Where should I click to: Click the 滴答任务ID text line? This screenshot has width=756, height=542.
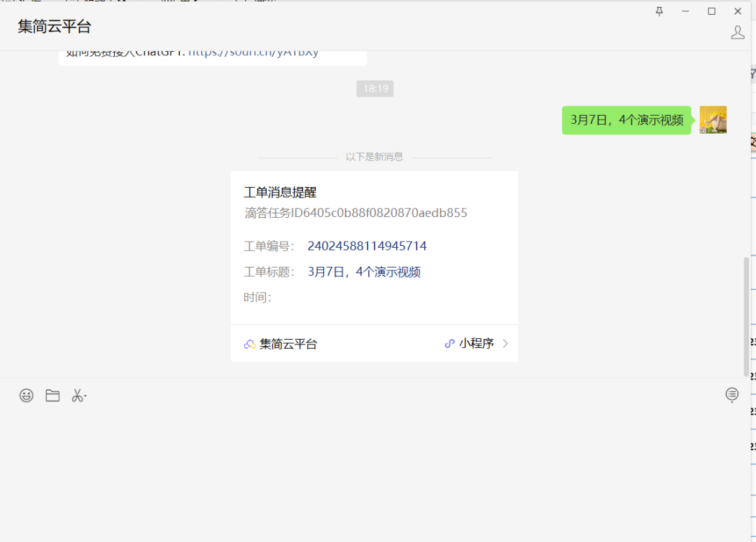[x=356, y=213]
